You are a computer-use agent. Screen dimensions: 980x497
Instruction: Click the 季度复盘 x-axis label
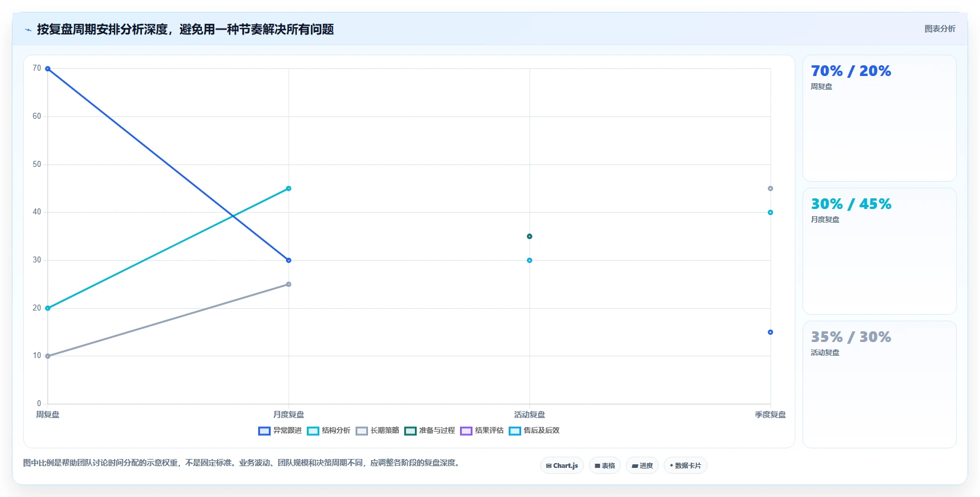tap(770, 414)
